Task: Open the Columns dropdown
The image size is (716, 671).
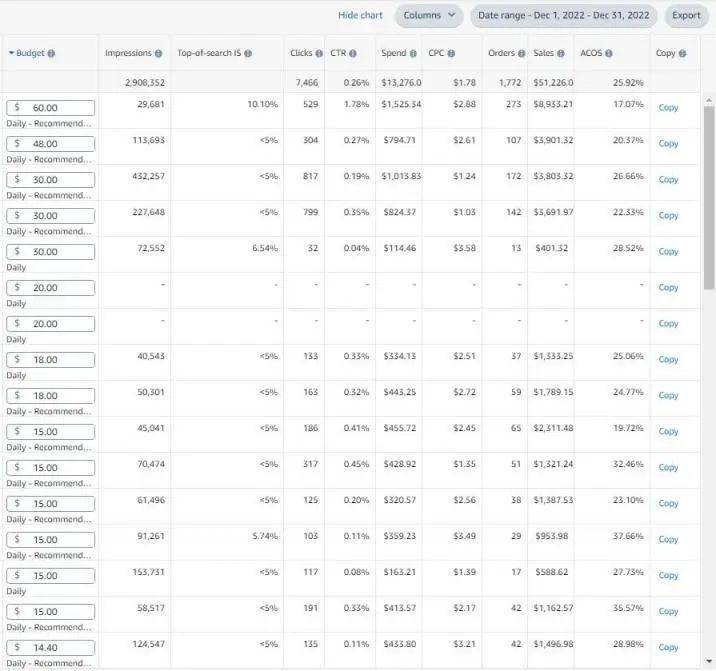Action: pos(429,16)
